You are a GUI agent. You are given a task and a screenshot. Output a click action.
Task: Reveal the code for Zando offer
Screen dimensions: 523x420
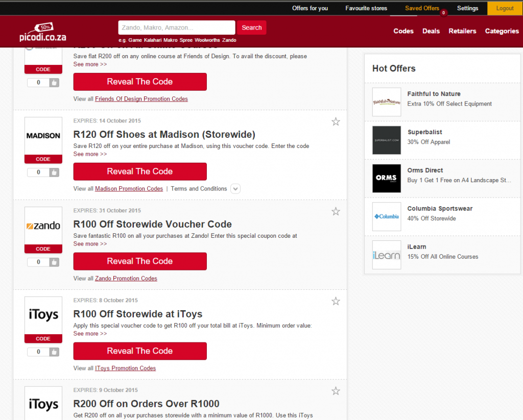140,261
